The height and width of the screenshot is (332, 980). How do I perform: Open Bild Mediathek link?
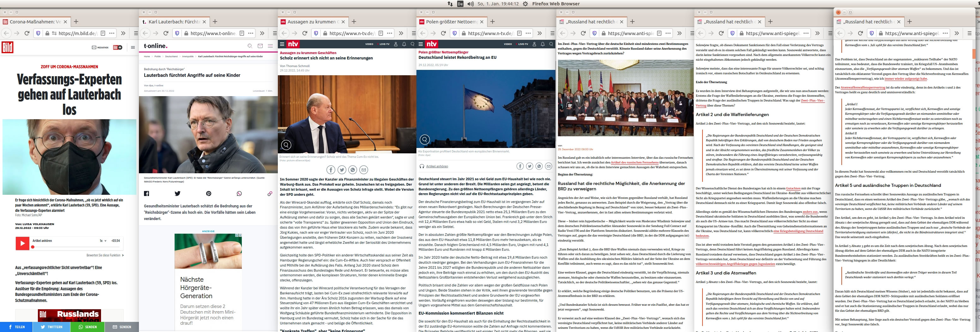100,48
